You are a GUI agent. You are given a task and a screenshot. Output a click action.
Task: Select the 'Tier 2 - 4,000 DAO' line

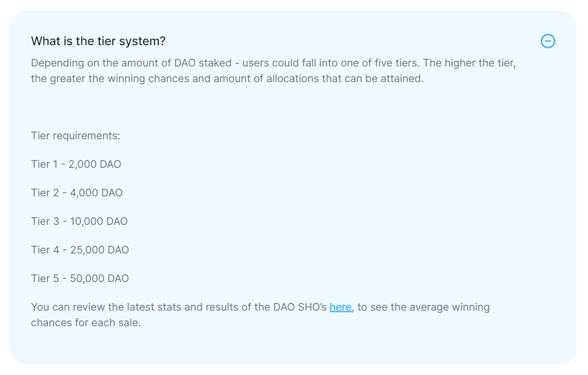tap(77, 193)
